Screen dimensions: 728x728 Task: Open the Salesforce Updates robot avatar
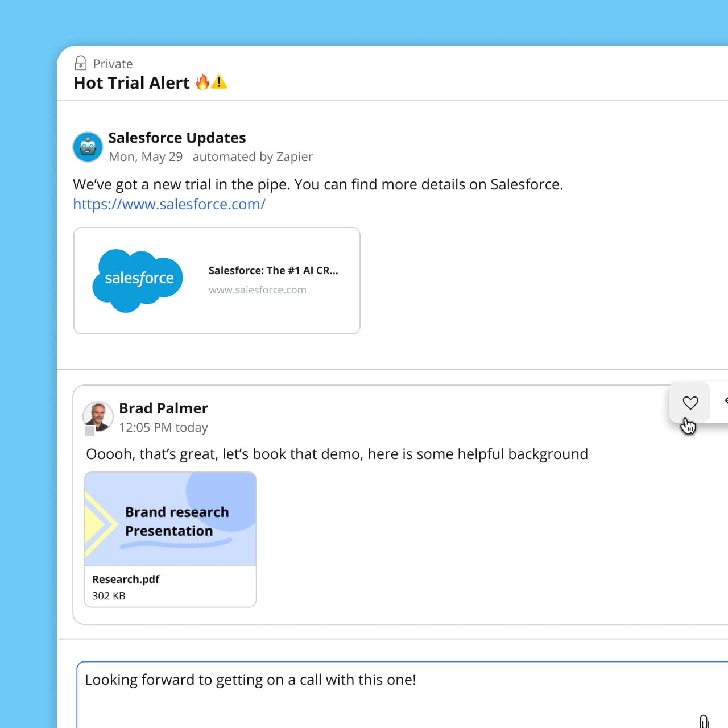click(88, 147)
